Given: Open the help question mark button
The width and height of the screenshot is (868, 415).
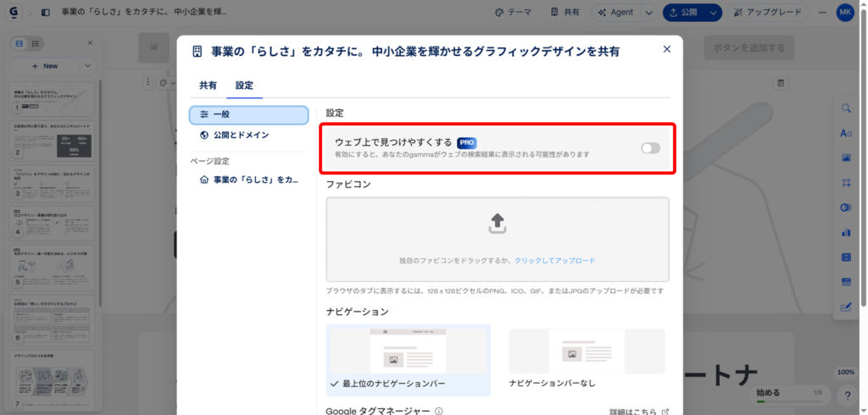Looking at the screenshot, I should coord(846,395).
